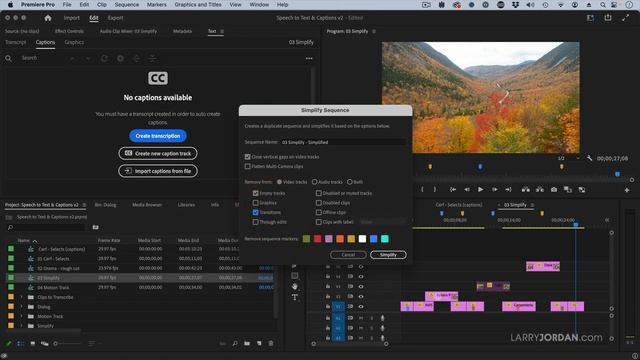
Task: Select the Both radio button
Action: click(350, 182)
